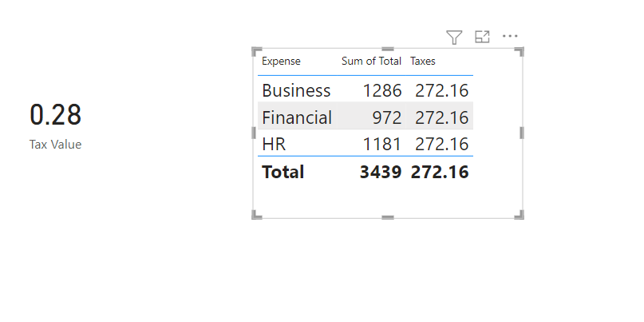Click the Total row label

(283, 172)
